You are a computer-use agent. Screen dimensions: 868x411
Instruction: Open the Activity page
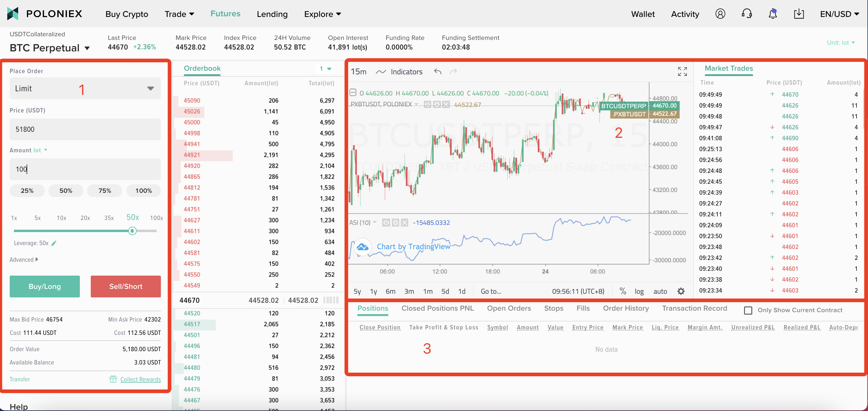click(x=685, y=14)
